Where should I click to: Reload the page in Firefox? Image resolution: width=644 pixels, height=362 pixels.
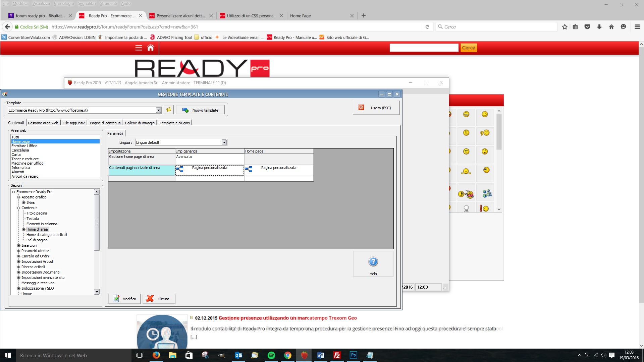pos(427,27)
